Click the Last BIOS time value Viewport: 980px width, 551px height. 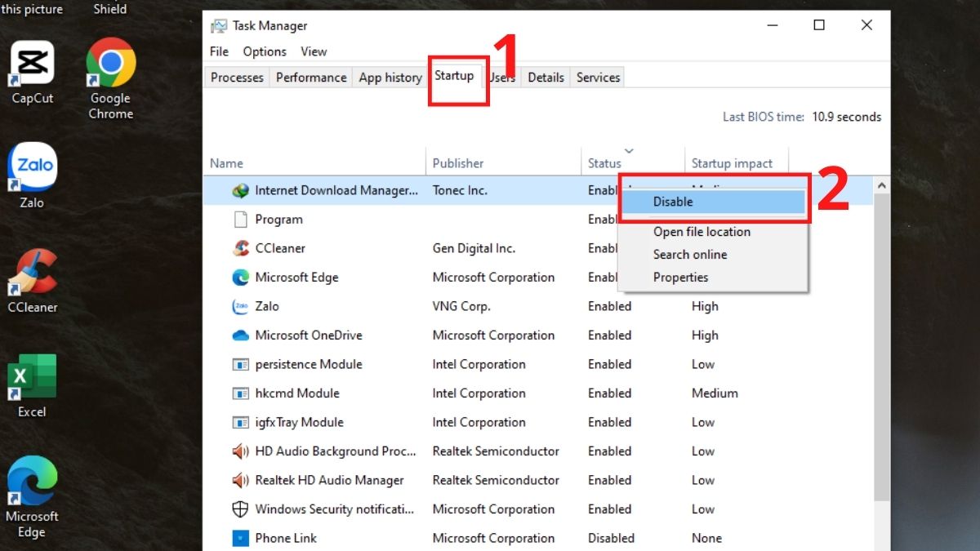[847, 117]
